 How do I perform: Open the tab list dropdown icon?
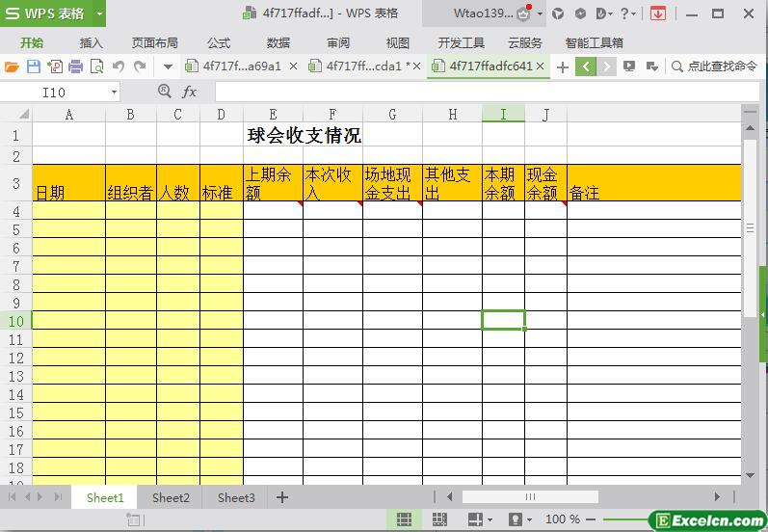coord(652,66)
